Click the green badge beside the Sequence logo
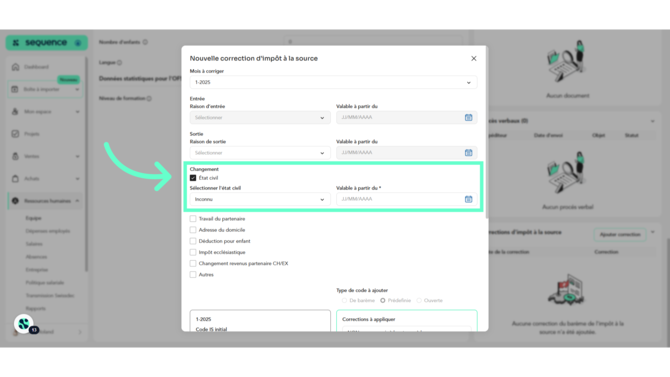Viewport: 670px width, 377px height. point(78,43)
